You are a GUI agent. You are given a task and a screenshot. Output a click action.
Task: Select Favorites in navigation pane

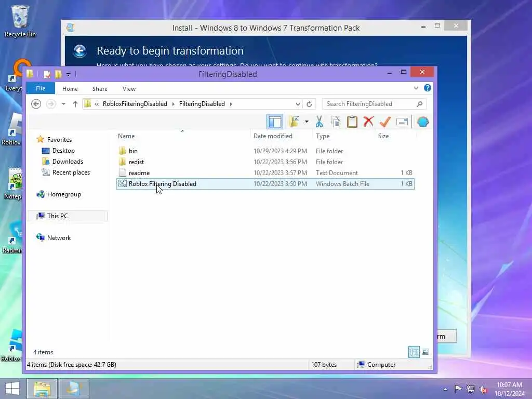click(59, 139)
